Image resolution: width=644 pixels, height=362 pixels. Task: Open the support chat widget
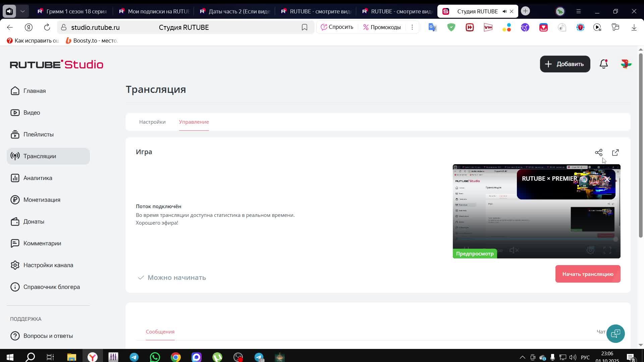(x=615, y=334)
